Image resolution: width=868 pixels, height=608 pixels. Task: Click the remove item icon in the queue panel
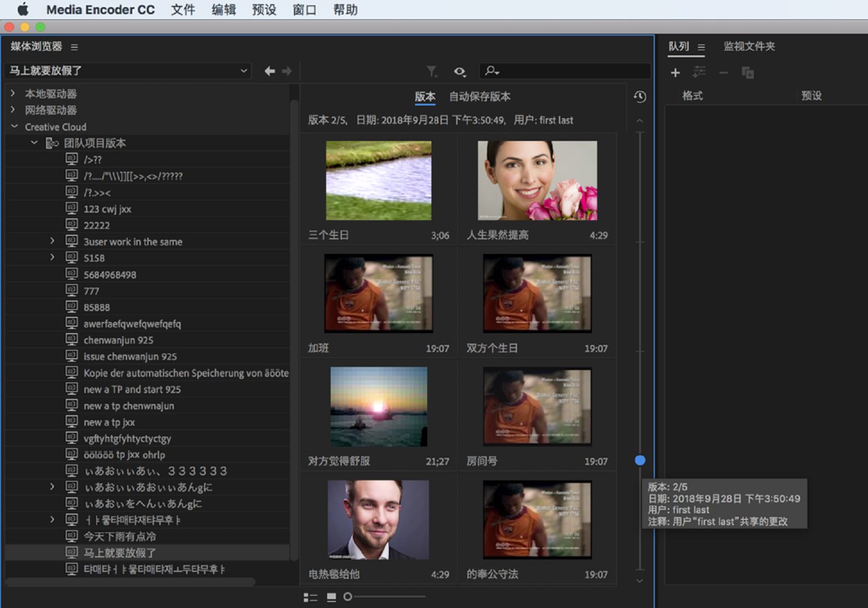pyautogui.click(x=723, y=73)
